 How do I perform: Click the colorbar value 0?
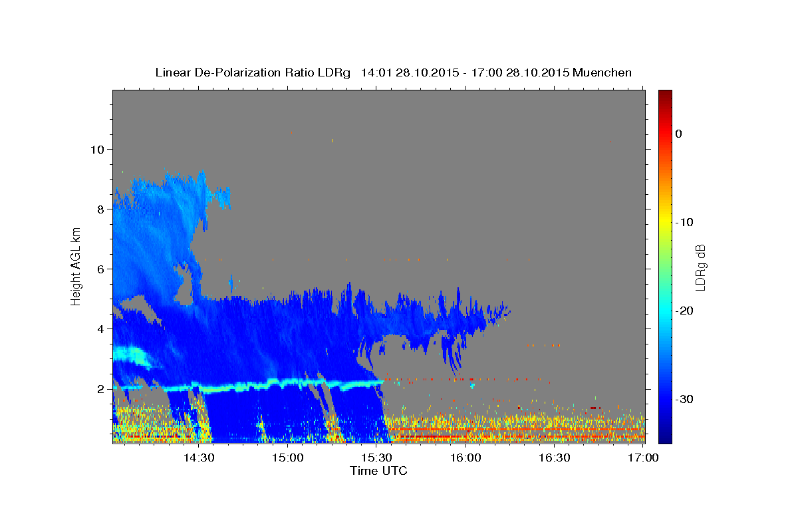[679, 134]
